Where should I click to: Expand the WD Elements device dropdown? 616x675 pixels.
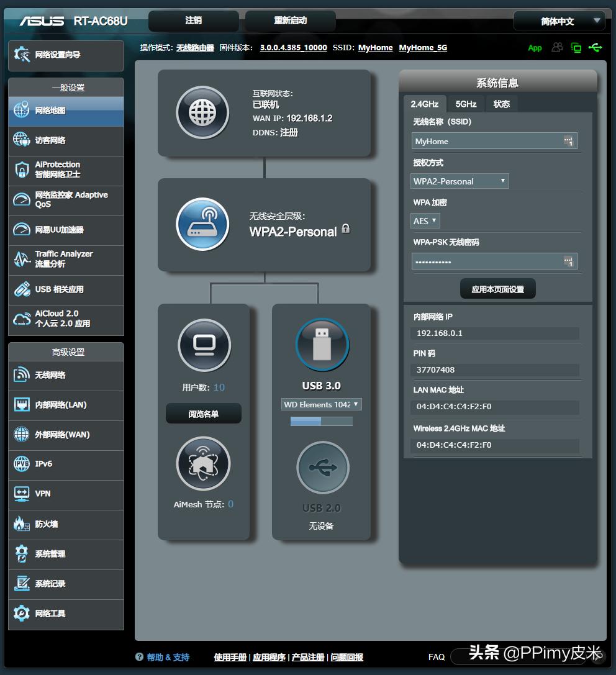322,404
